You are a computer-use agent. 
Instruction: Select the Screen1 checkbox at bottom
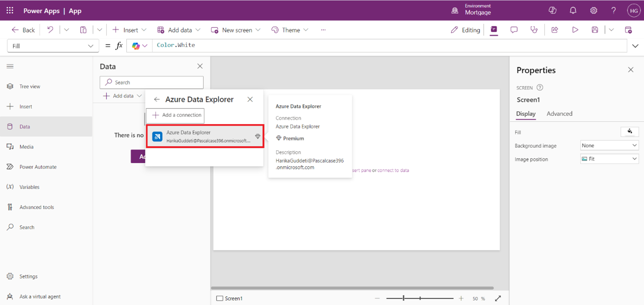tap(220, 298)
